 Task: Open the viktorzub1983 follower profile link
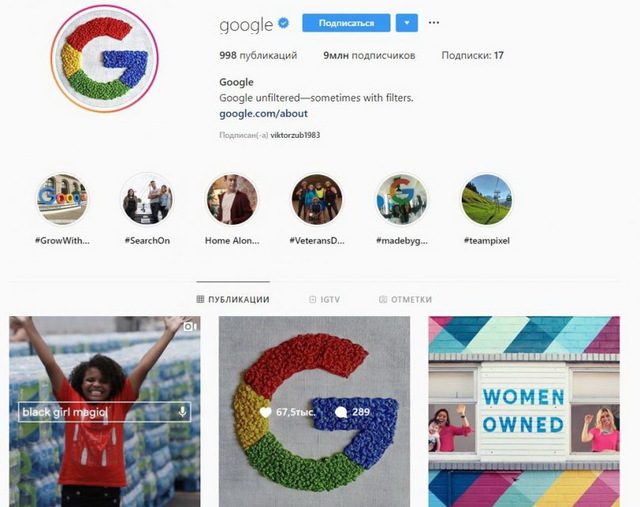(x=295, y=135)
